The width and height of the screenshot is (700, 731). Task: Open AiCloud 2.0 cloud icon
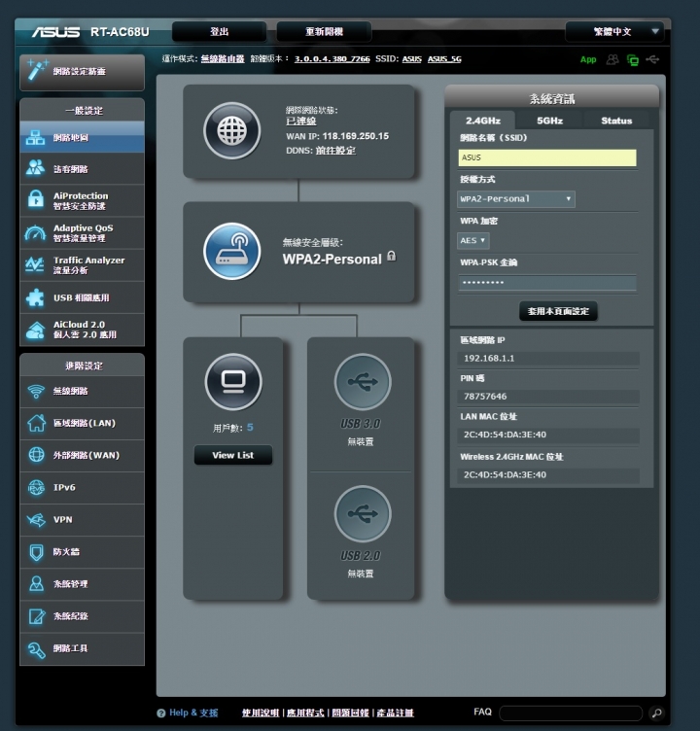coord(35,331)
